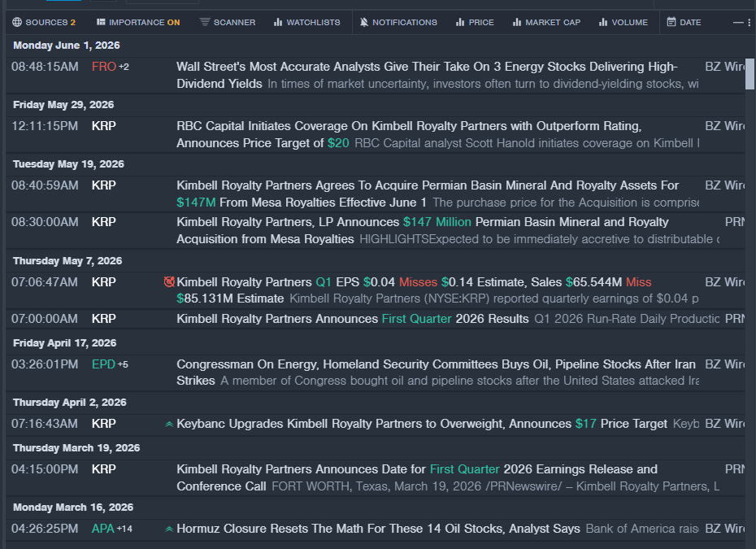Select the FRO ticker symbol
Viewport: 756px width, 549px height.
click(x=104, y=67)
